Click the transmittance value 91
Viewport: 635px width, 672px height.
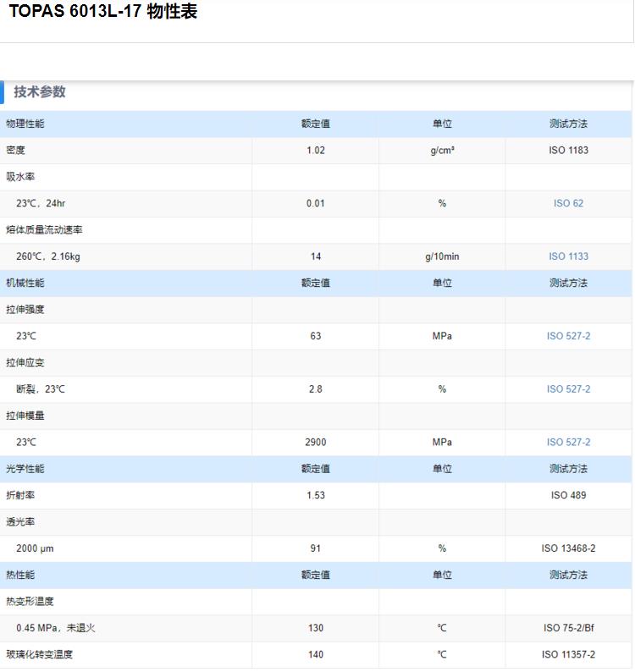point(316,548)
